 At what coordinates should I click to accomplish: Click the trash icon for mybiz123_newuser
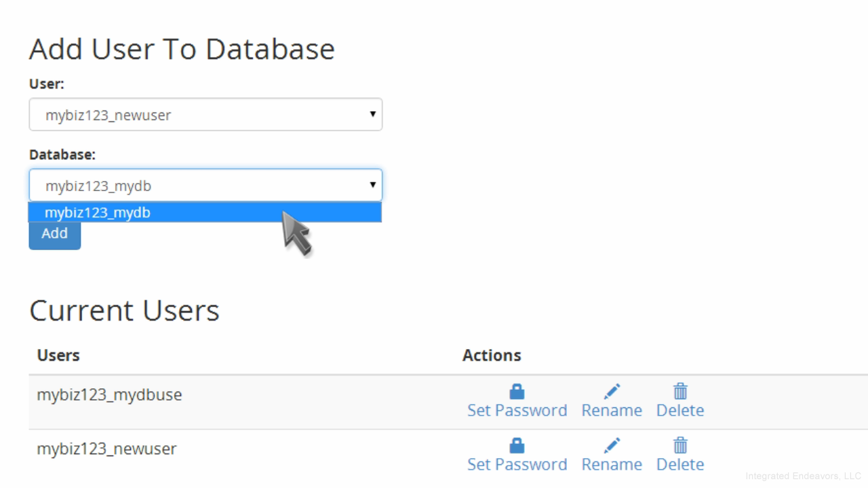pos(680,446)
